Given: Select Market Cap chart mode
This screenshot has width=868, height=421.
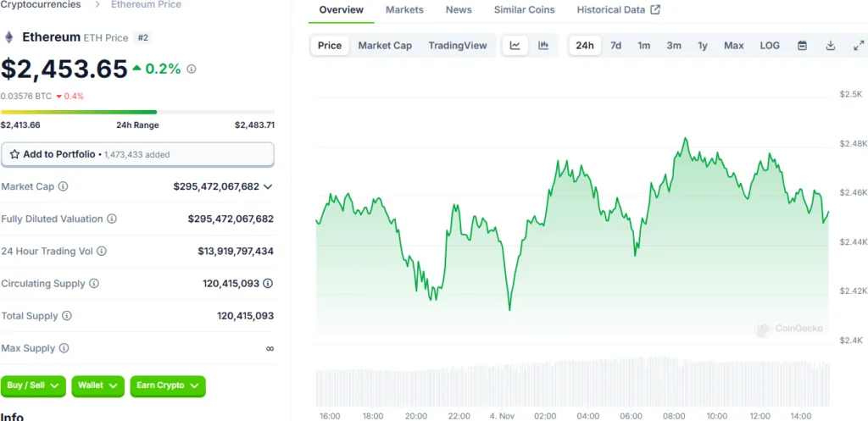Looking at the screenshot, I should pyautogui.click(x=385, y=46).
